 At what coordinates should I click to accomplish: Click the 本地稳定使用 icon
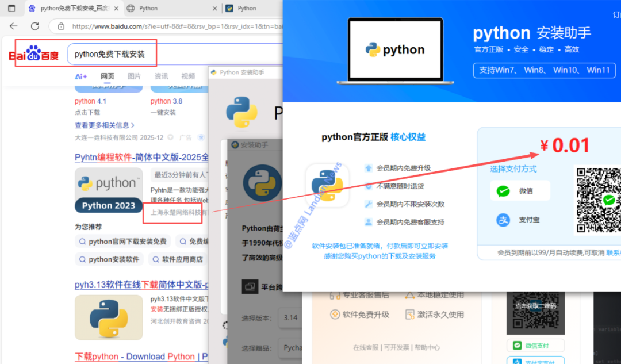(409, 295)
